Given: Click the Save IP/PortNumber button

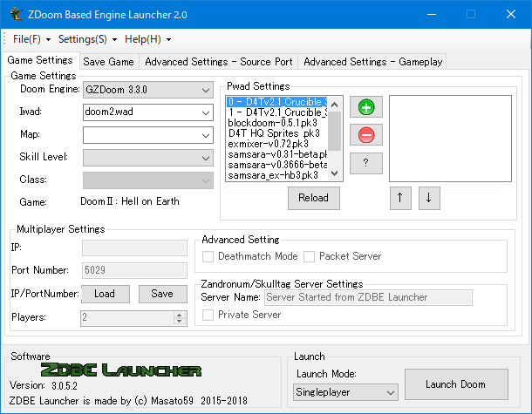Looking at the screenshot, I should pyautogui.click(x=162, y=294).
